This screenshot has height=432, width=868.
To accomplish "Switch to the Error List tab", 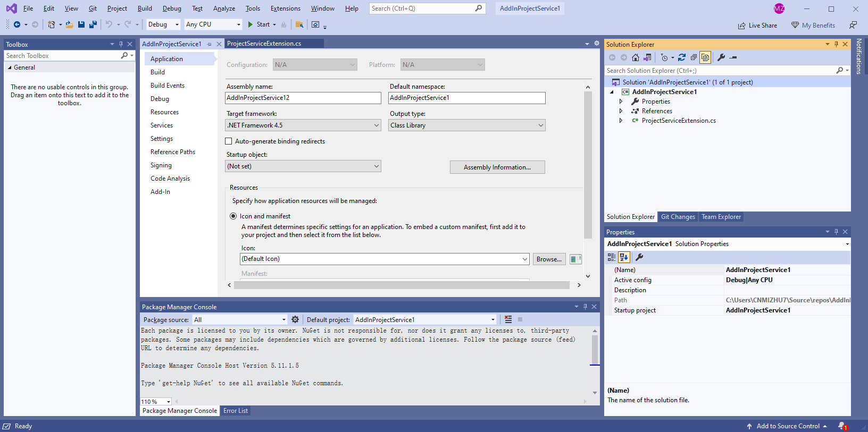I will click(235, 411).
